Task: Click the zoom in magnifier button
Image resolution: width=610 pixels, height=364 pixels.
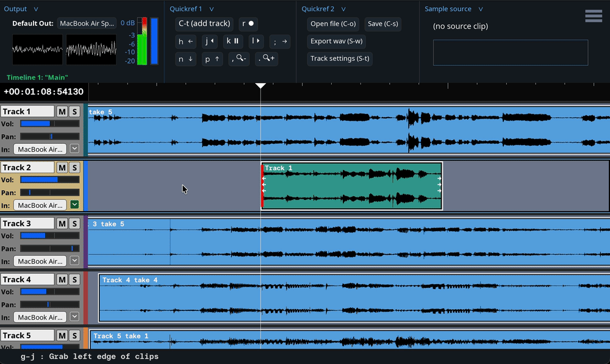Action: pyautogui.click(x=267, y=59)
